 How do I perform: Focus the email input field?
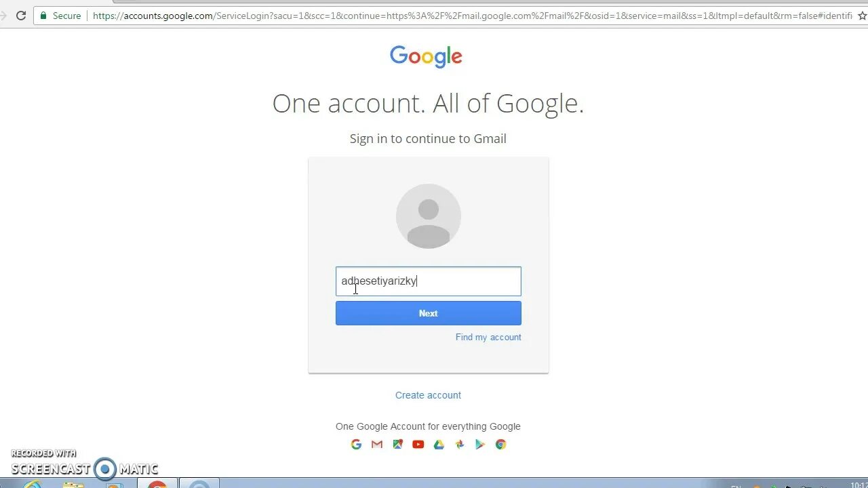point(429,281)
